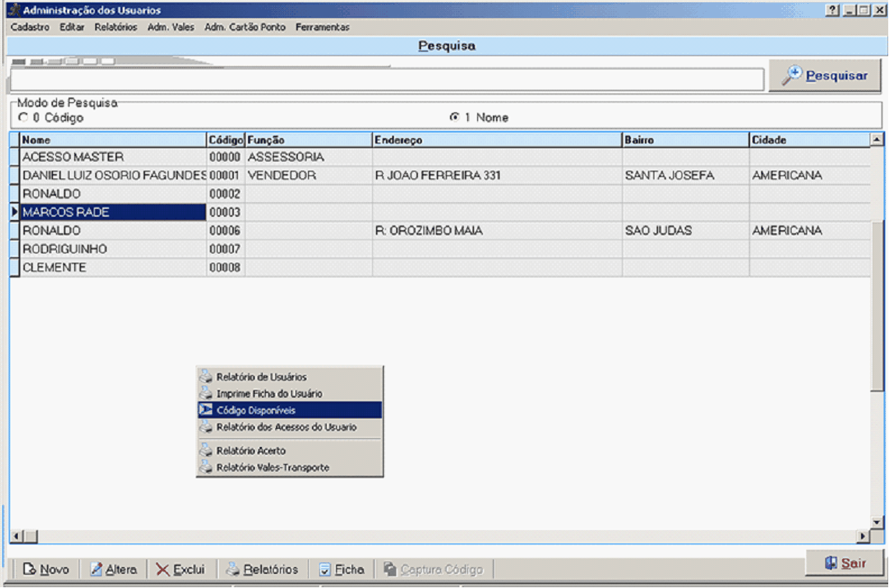Screen dimensions: 889x588
Task: Select the '1 Nome' search mode
Action: coord(455,118)
